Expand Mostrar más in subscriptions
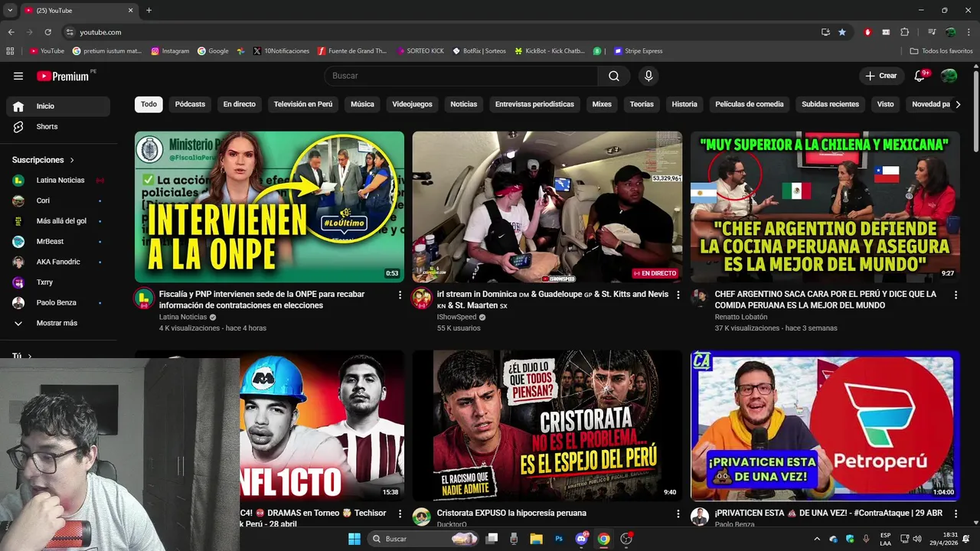Screen dimensions: 980x551 click(58, 323)
